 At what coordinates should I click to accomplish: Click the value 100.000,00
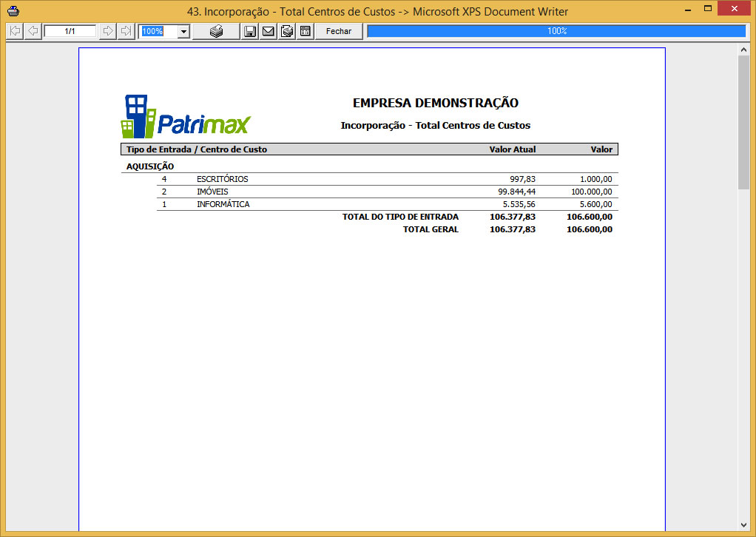(592, 192)
